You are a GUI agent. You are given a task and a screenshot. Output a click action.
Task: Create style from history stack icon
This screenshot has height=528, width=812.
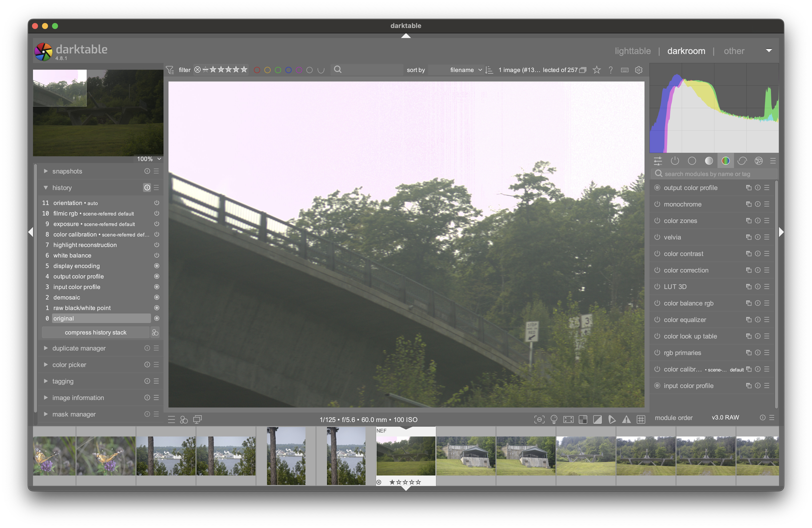(155, 332)
